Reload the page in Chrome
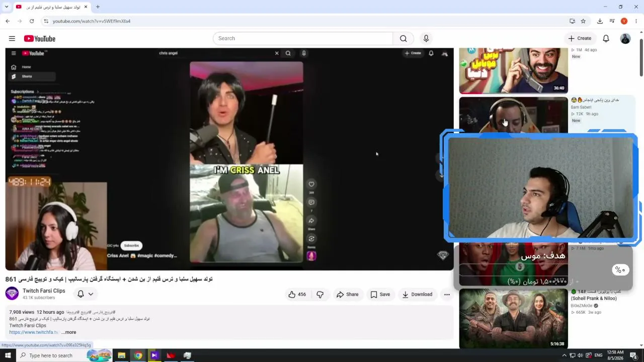 [32, 21]
